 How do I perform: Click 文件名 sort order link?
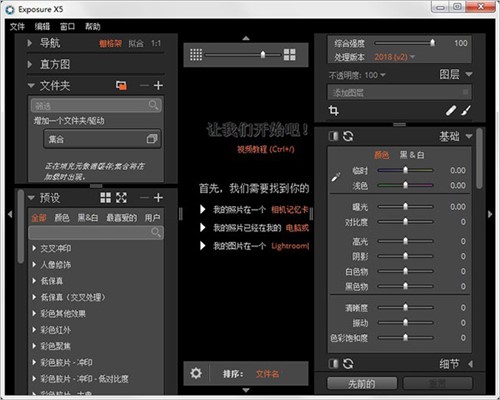pyautogui.click(x=267, y=374)
